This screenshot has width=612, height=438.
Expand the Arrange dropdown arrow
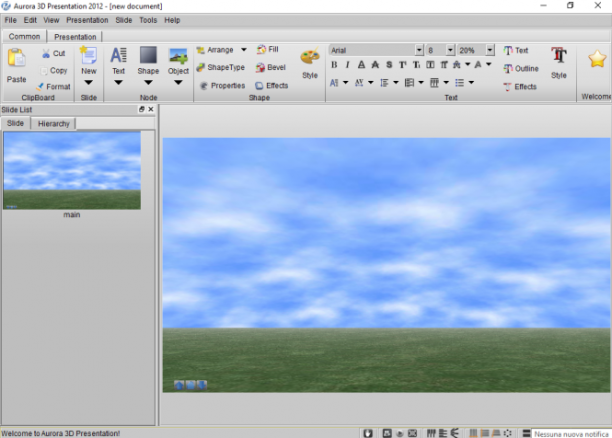[244, 50]
